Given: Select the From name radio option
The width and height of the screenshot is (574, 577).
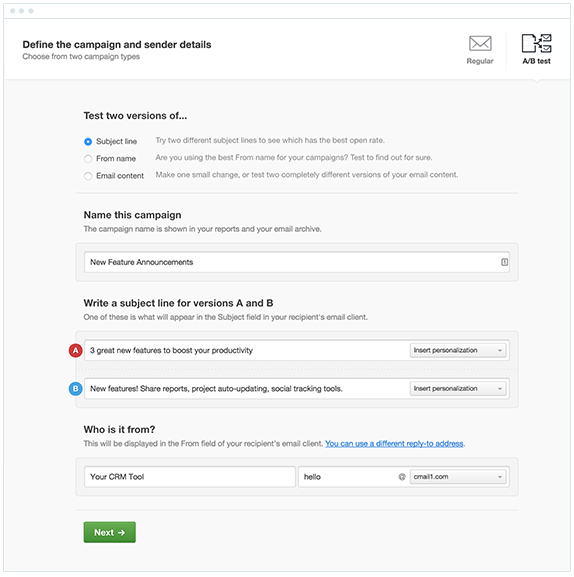Looking at the screenshot, I should pos(88,159).
